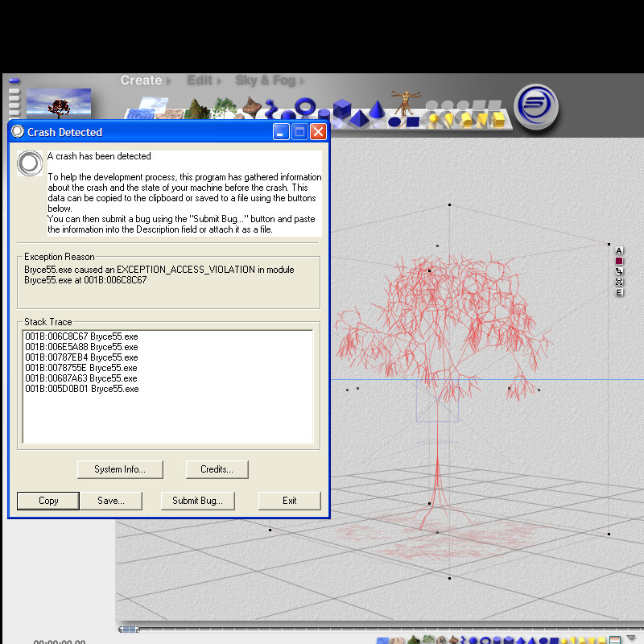
Task: Create a yellow cylinder light
Action: 467,119
